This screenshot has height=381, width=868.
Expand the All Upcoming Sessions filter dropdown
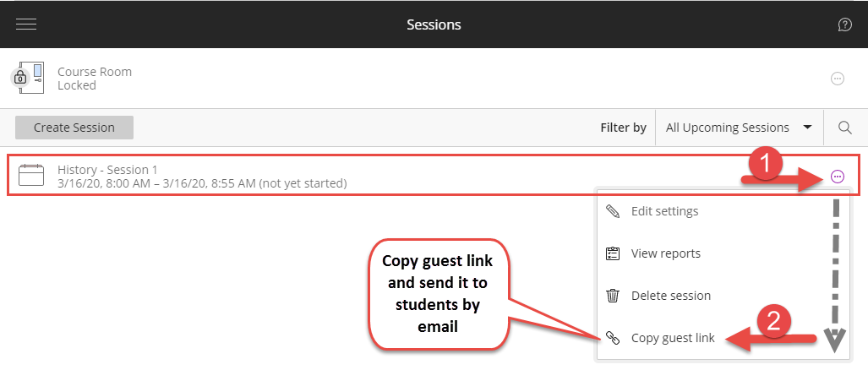click(x=737, y=128)
